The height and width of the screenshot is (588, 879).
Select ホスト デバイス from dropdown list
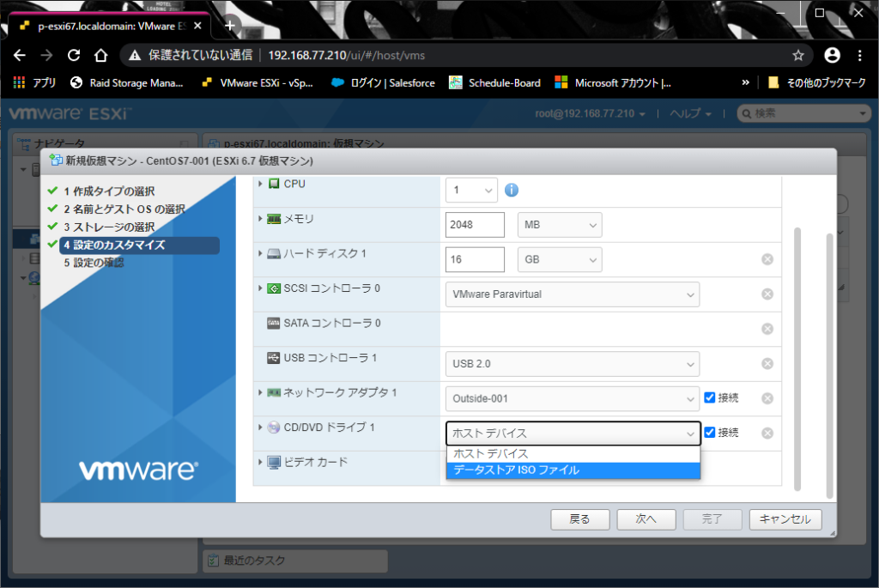click(573, 453)
